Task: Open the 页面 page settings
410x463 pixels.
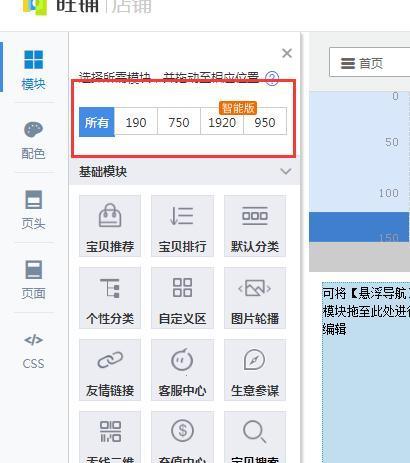Action: (x=33, y=280)
